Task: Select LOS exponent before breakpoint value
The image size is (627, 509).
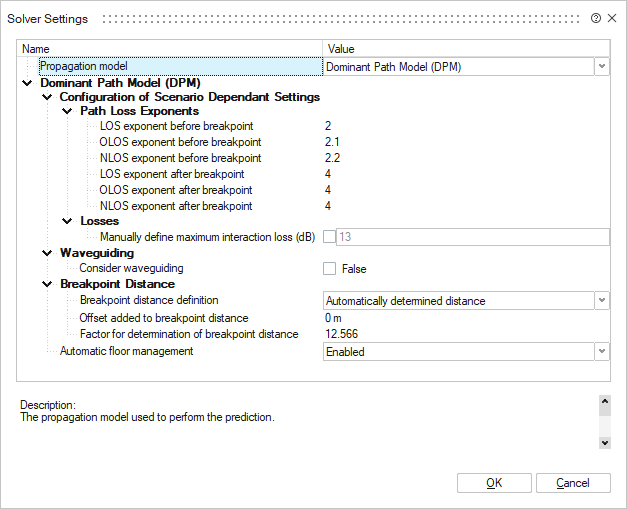Action: coord(465,126)
